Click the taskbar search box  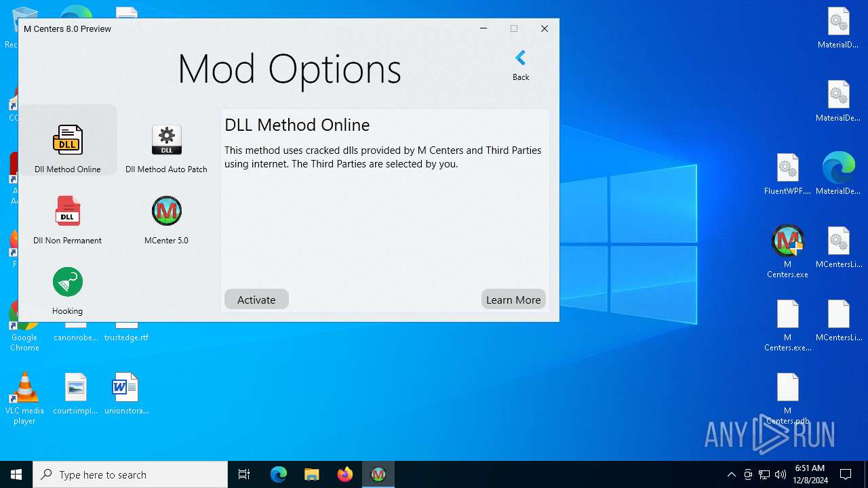pos(130,474)
